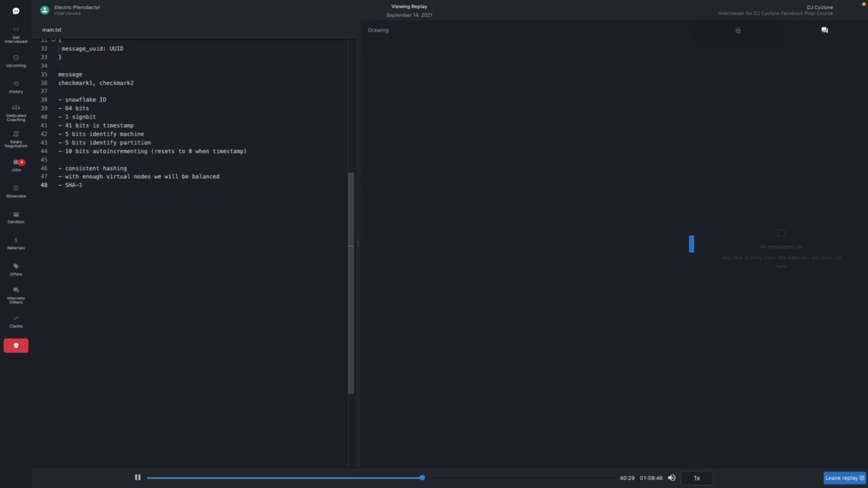Pause the interview replay
Viewport: 868px width, 488px height.
[x=138, y=478]
